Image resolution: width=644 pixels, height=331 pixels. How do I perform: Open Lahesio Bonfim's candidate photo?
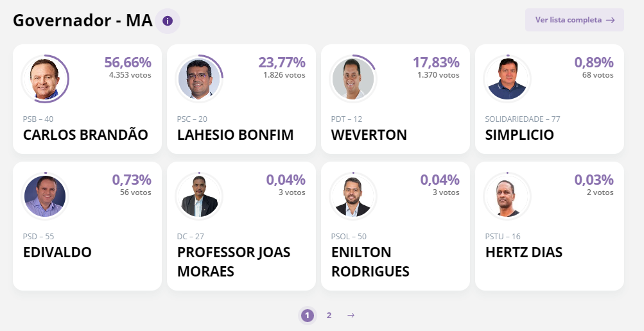[199, 79]
